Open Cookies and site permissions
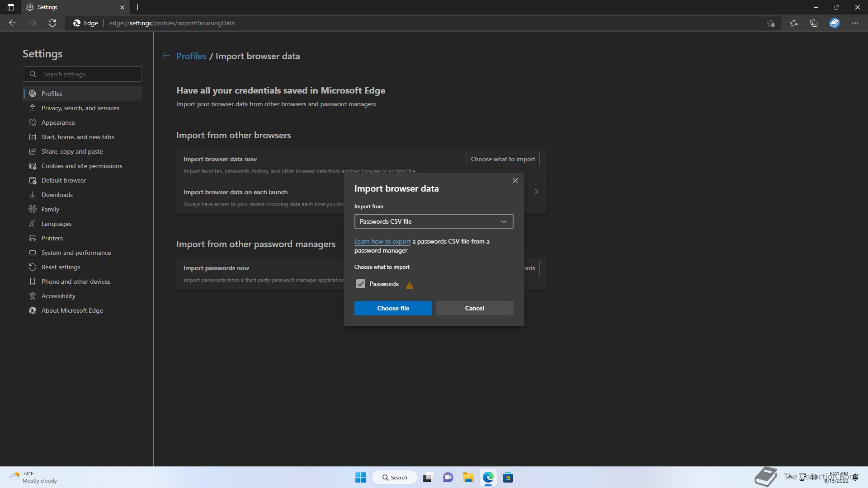Screen dimensions: 868x488 [x=82, y=166]
